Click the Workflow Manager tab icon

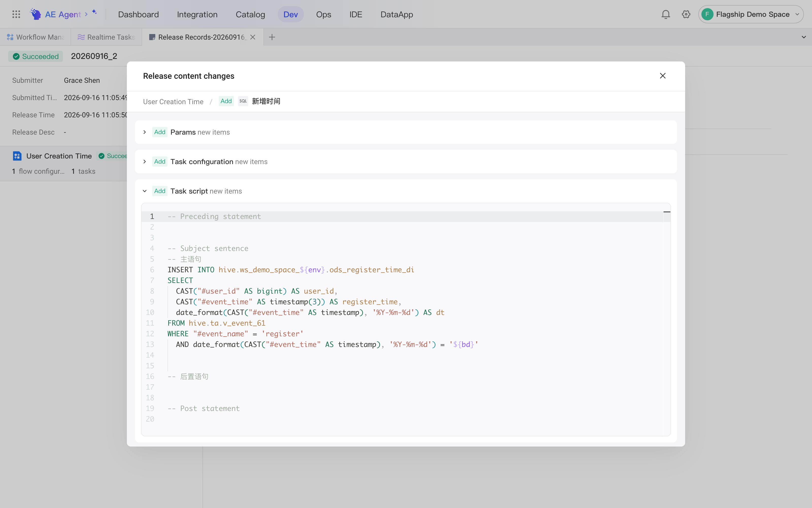tap(10, 37)
